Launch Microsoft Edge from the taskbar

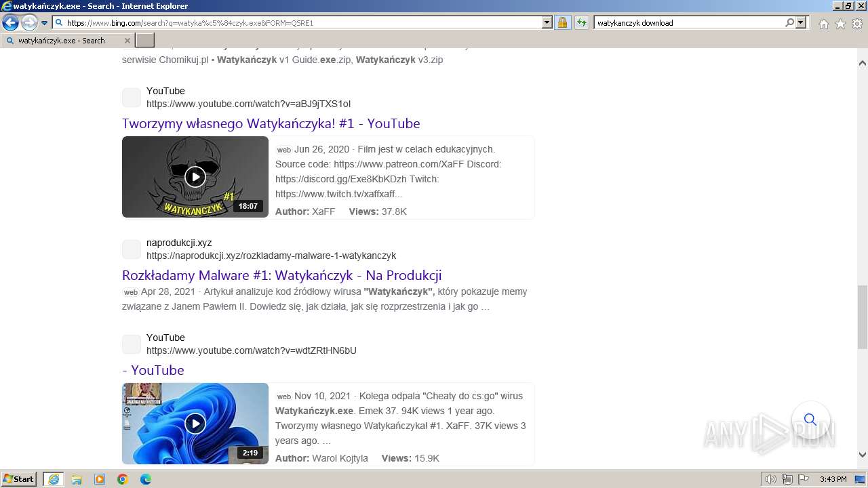[146, 479]
